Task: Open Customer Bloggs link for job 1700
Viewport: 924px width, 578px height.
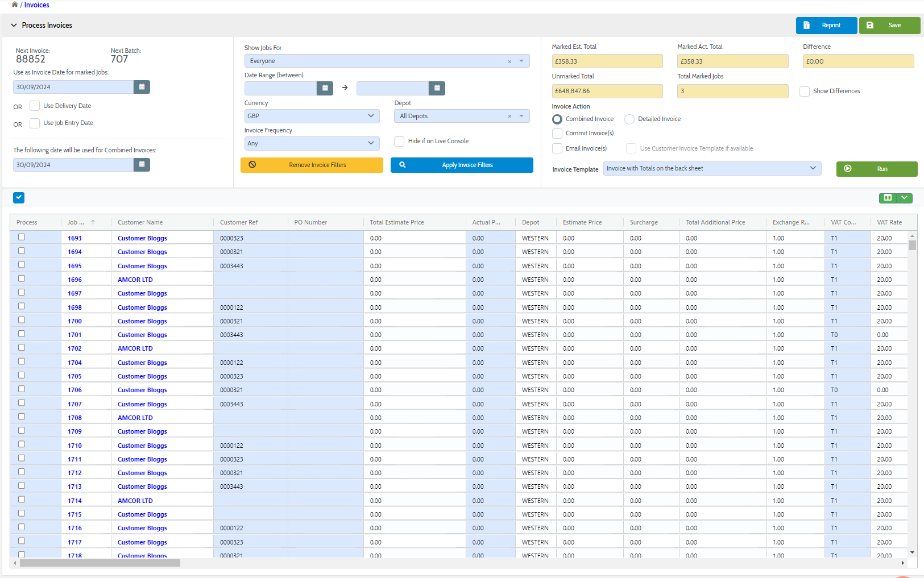Action: click(142, 321)
